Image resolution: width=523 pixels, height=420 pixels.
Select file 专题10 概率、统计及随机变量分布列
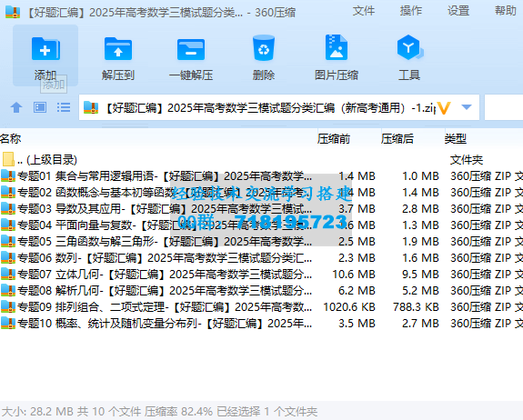[x=262, y=323]
